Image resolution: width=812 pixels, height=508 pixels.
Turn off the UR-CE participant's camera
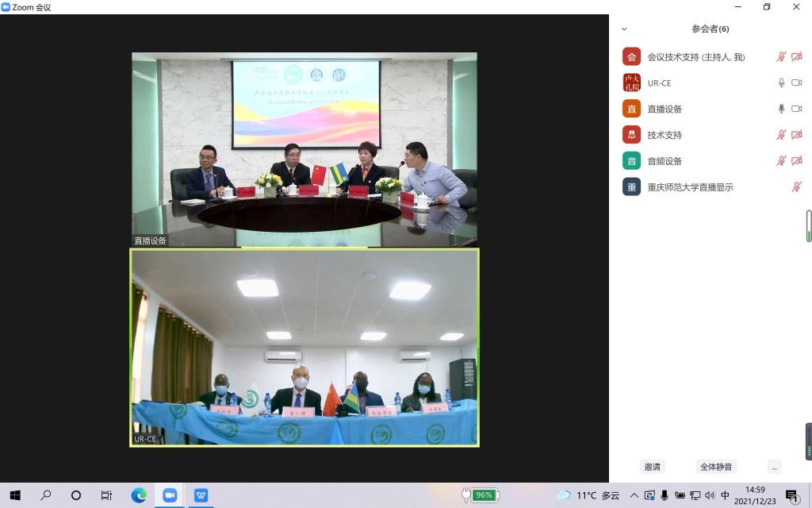coord(796,83)
